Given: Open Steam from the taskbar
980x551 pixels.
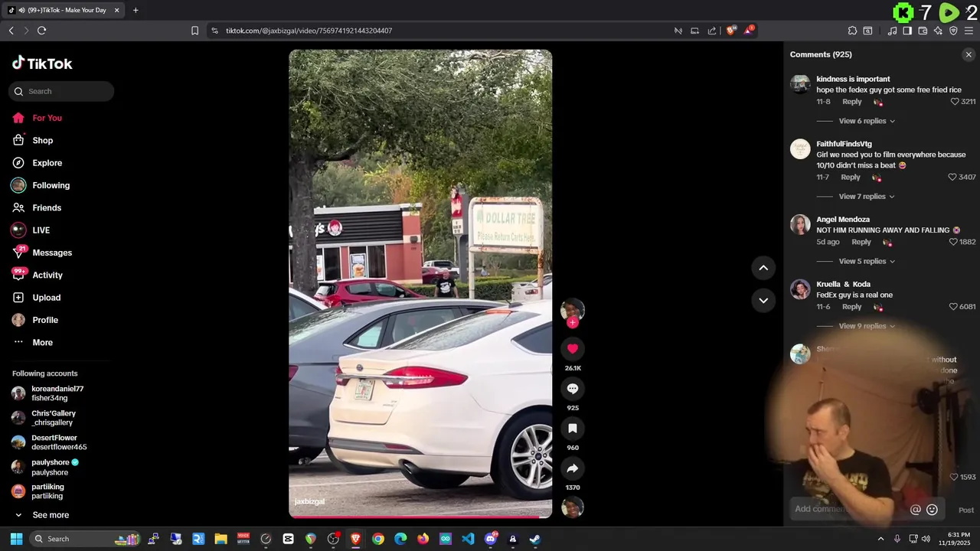Looking at the screenshot, I should click(535, 539).
